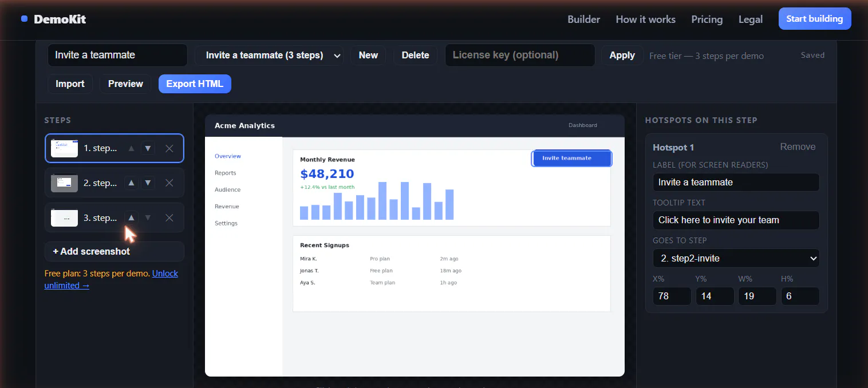Click Revenue in the screenshot sidebar
Screen dimensions: 868x388
click(x=227, y=207)
